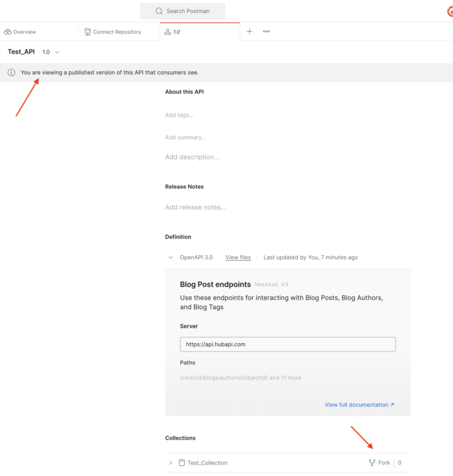Open the View files link
The image size is (453, 476).
click(x=238, y=257)
